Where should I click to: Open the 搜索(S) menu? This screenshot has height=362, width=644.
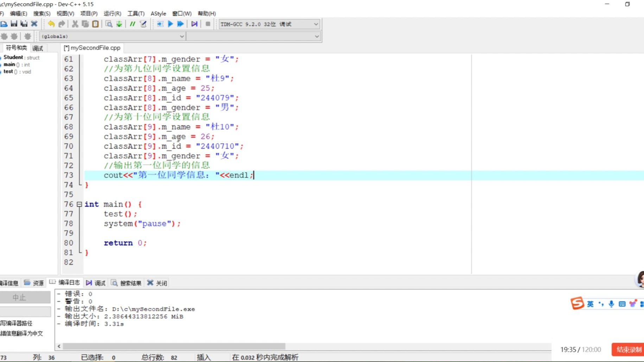point(42,13)
